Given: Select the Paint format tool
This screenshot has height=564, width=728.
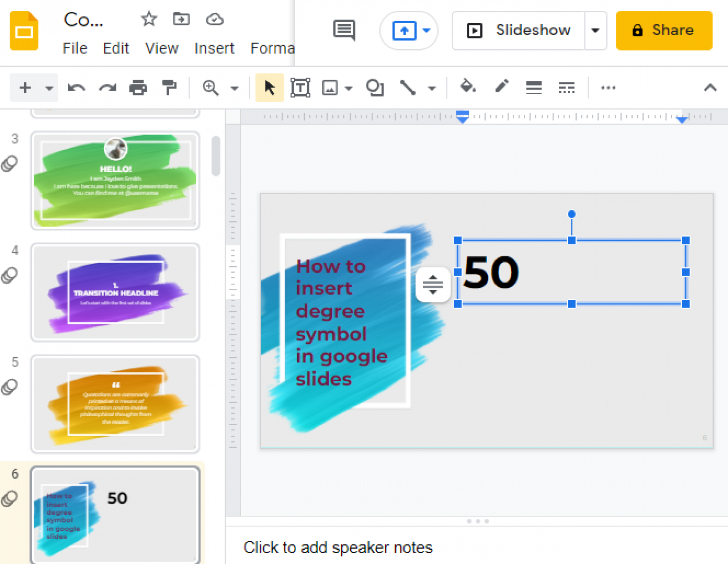Looking at the screenshot, I should pos(169,88).
